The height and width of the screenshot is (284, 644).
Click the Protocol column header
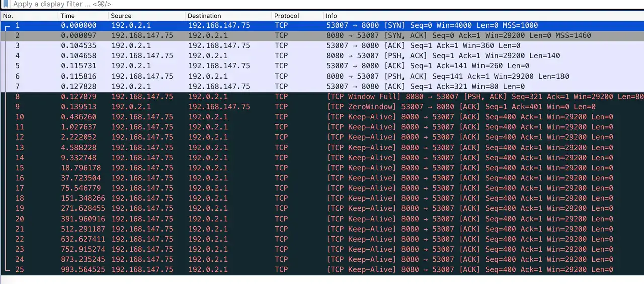coord(298,16)
